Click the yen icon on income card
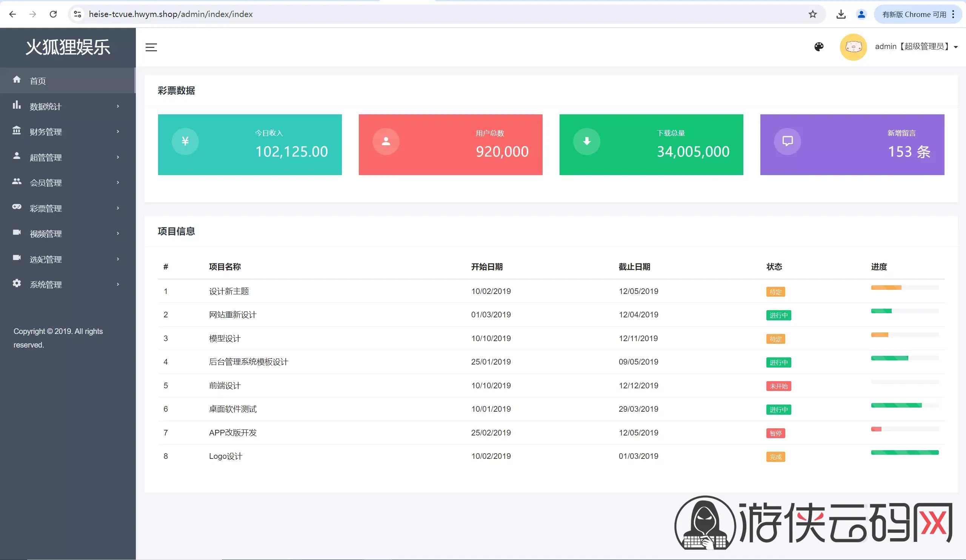 pyautogui.click(x=185, y=142)
